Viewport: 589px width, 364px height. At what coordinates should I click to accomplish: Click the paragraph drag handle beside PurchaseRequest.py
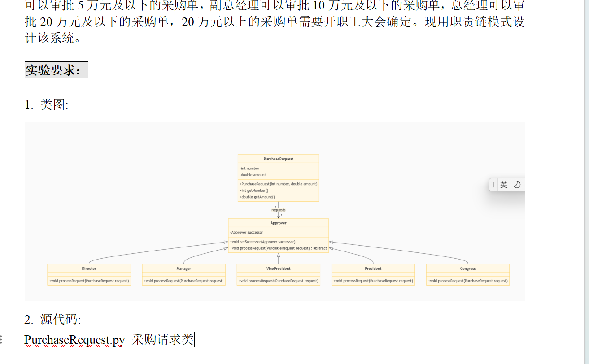tap(2, 340)
